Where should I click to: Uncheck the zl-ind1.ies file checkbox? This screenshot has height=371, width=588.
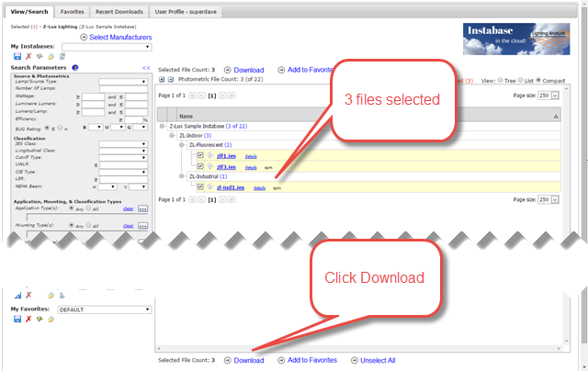(x=200, y=186)
